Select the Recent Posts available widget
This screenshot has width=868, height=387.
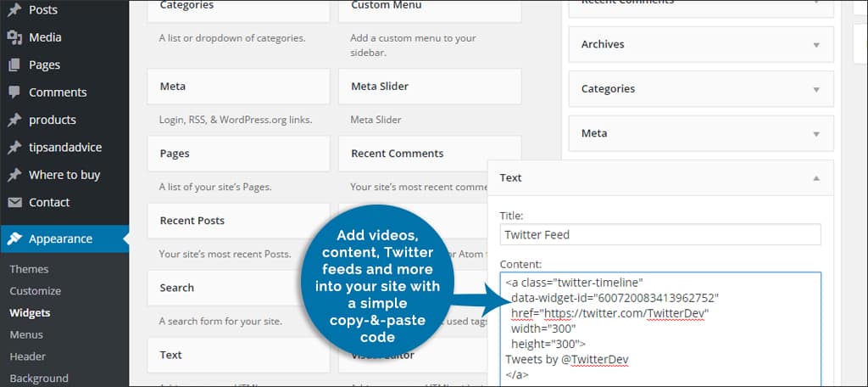pos(238,221)
